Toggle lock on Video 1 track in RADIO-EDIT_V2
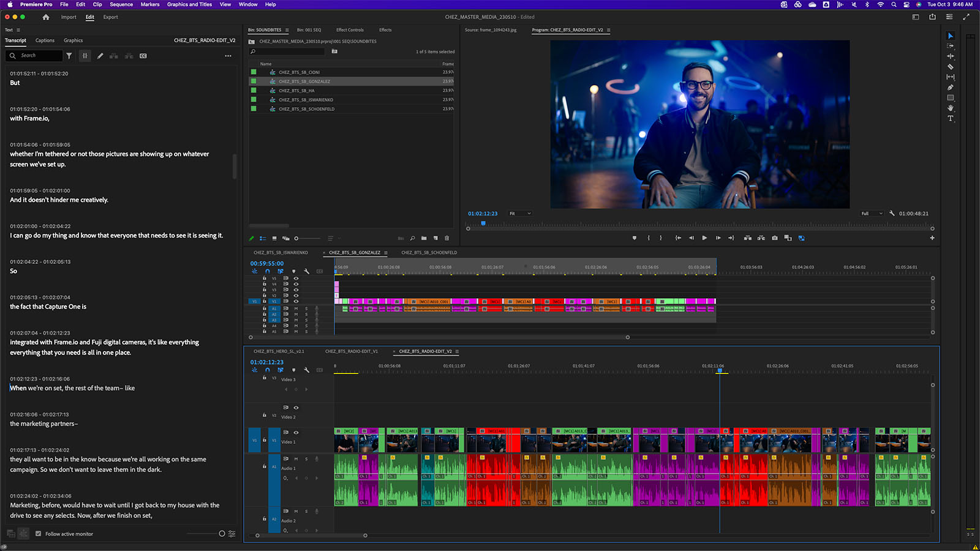980x551 pixels. (265, 440)
